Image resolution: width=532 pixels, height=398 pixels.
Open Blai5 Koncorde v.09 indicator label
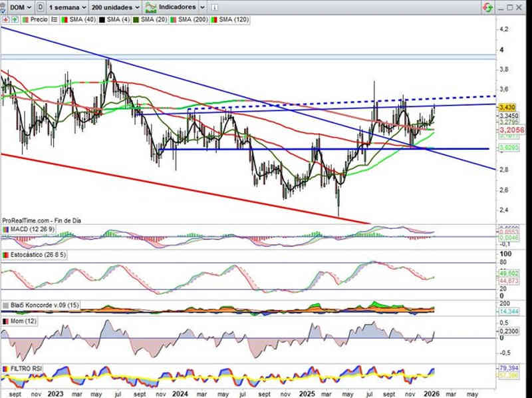(x=39, y=305)
